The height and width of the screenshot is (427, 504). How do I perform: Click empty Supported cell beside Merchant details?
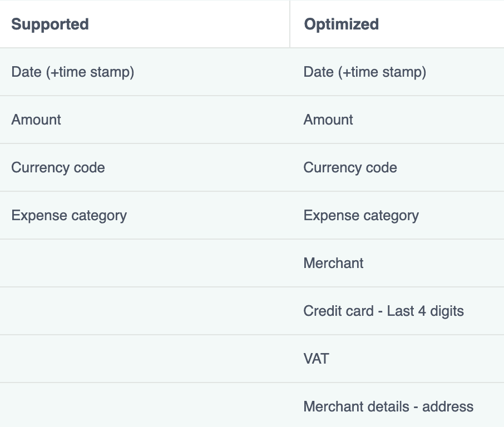[x=145, y=407]
